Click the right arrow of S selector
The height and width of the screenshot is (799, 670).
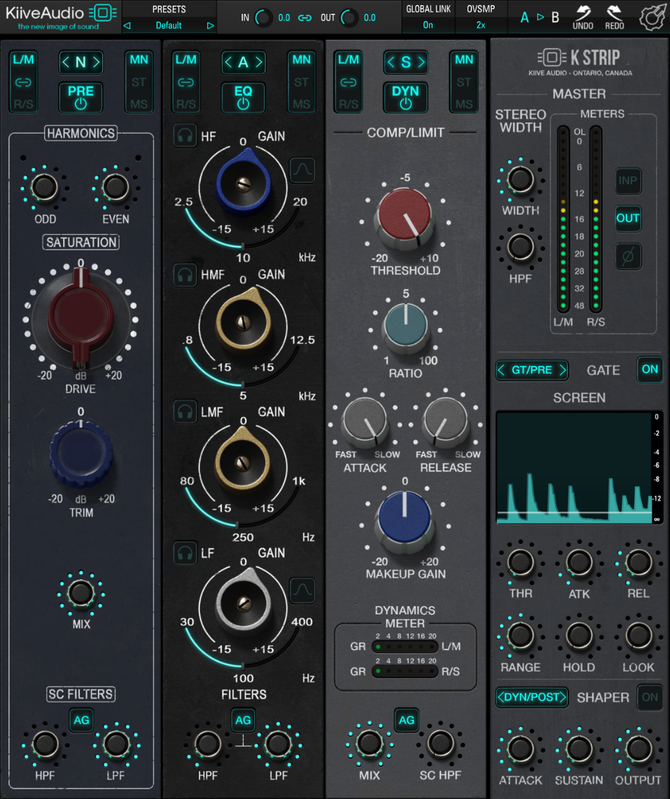(421, 62)
